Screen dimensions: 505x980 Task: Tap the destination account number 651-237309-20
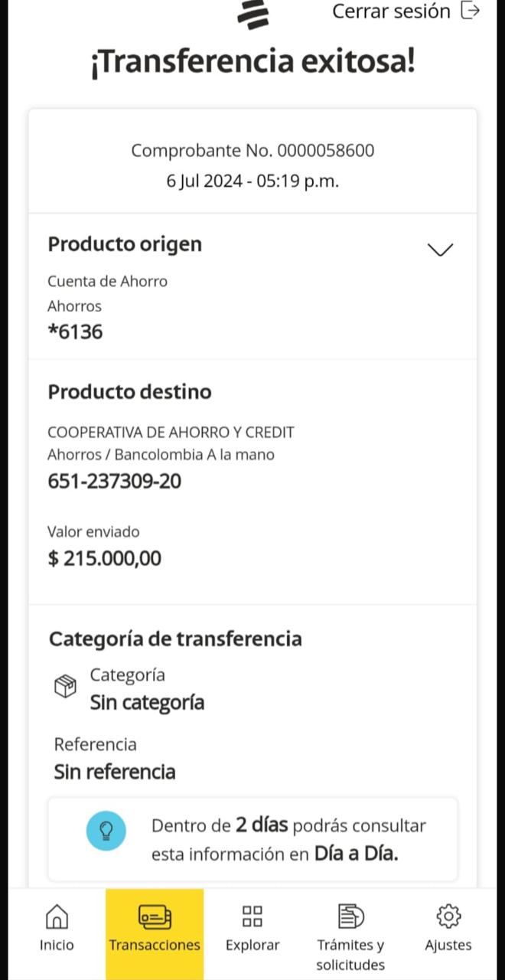point(115,482)
